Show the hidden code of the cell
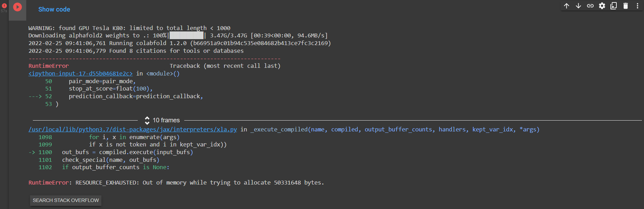644x209 pixels. pos(54,9)
